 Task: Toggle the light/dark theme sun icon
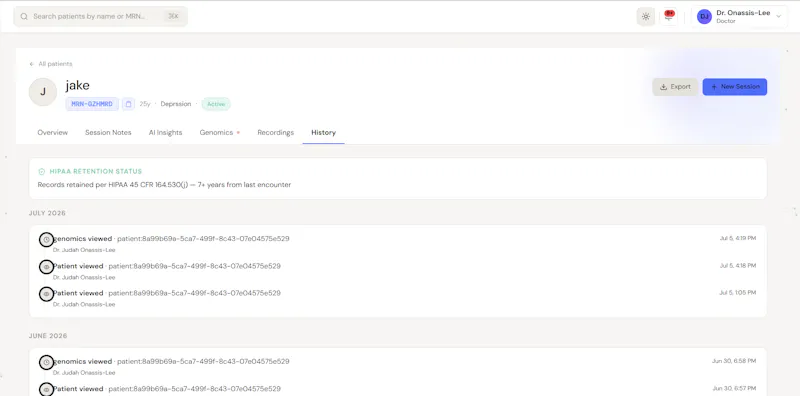[x=645, y=16]
